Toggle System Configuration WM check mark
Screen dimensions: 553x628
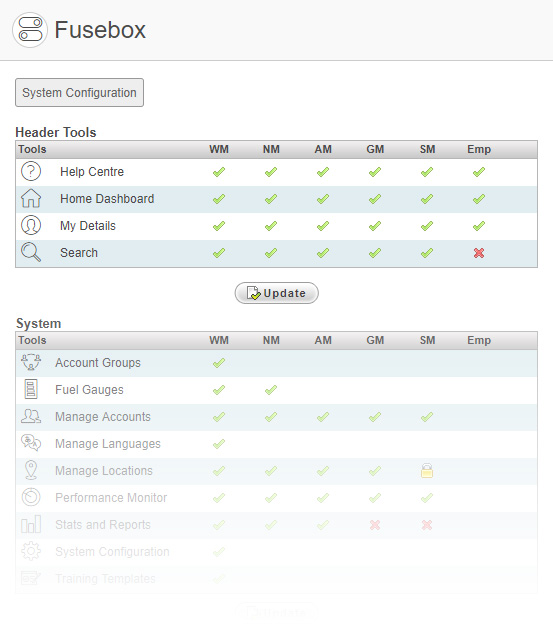(x=219, y=552)
